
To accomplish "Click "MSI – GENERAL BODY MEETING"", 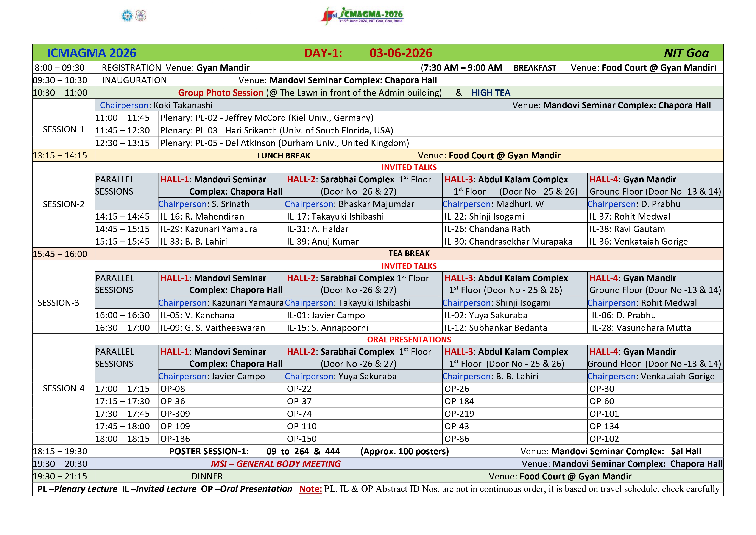I will click(276, 464).
